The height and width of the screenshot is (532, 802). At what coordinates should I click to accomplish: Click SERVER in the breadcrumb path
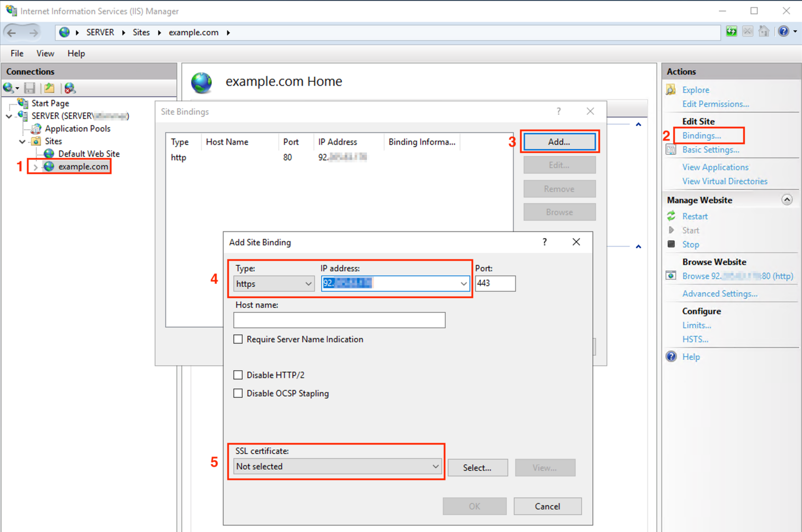pyautogui.click(x=100, y=32)
